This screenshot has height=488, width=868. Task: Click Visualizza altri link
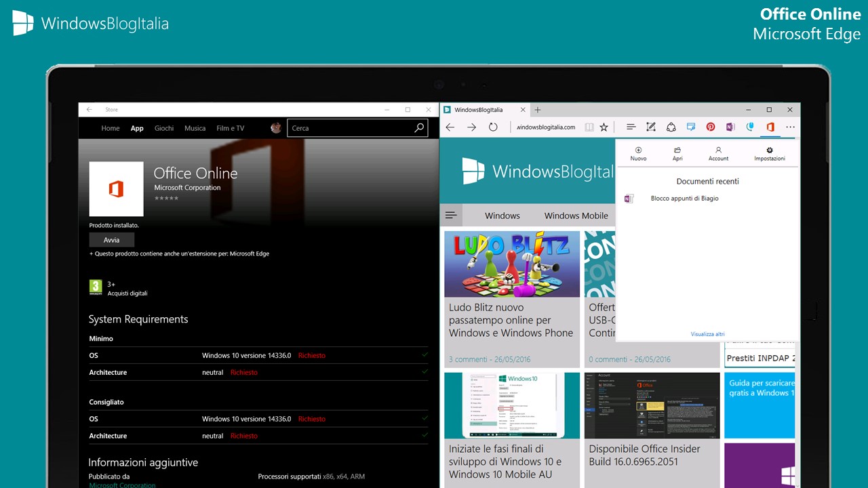click(707, 334)
